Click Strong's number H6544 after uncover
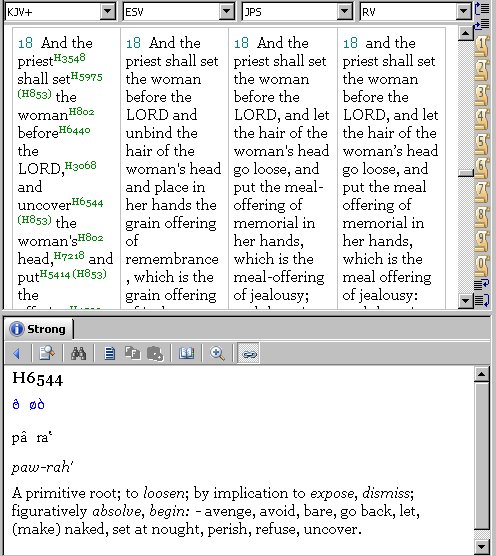Image resolution: width=496 pixels, height=556 pixels. pyautogui.click(x=87, y=202)
